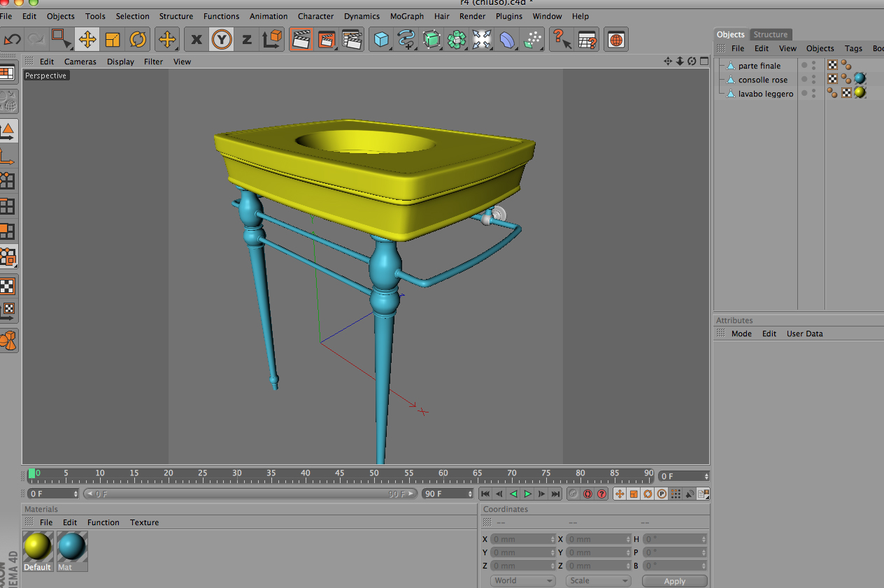Click the context help pointer icon
The image size is (884, 588).
click(x=561, y=40)
